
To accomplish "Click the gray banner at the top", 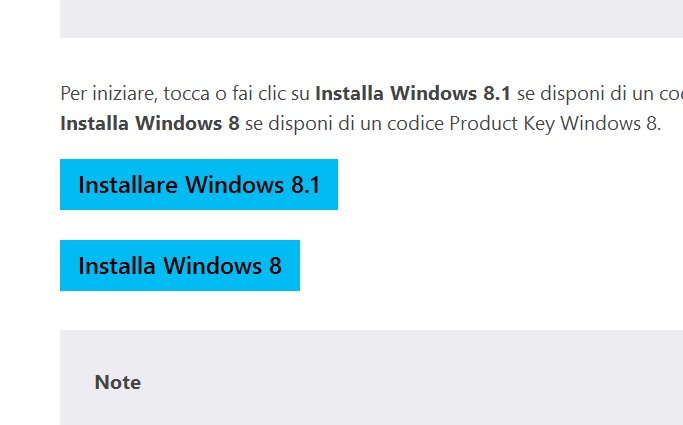I will (x=370, y=18).
